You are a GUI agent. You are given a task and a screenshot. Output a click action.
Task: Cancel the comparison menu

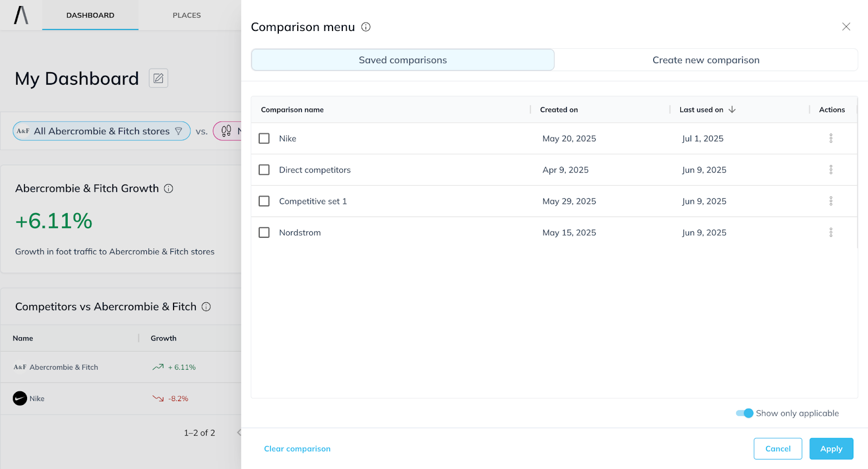click(778, 448)
